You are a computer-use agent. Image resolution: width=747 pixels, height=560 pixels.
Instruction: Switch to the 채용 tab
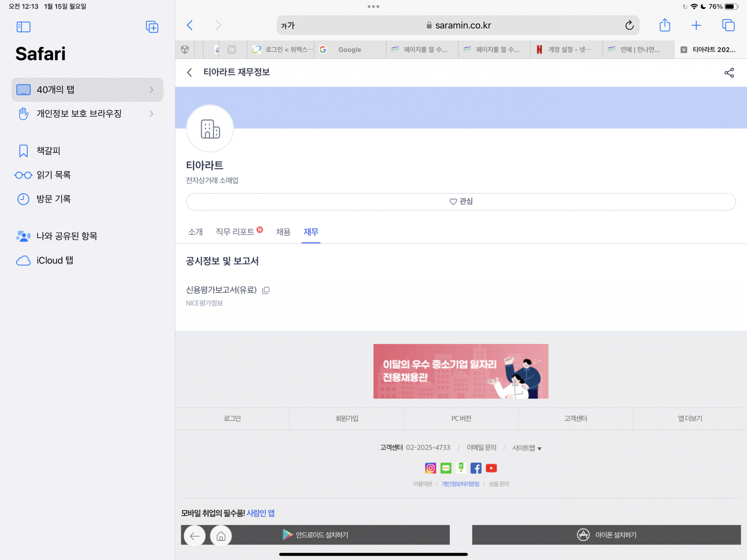[x=283, y=232]
